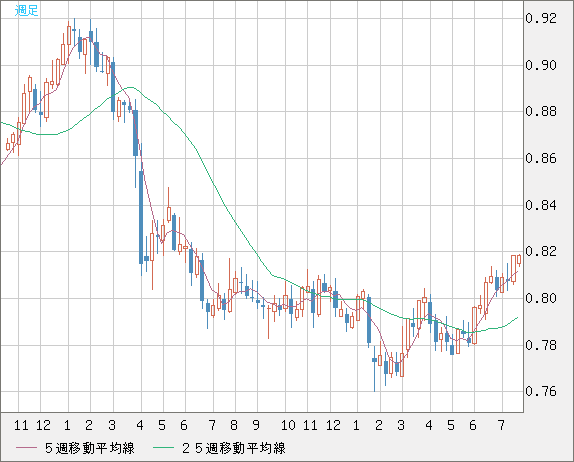Click the purple 5-week average legend line
The width and height of the screenshot is (574, 462).
(x=27, y=448)
